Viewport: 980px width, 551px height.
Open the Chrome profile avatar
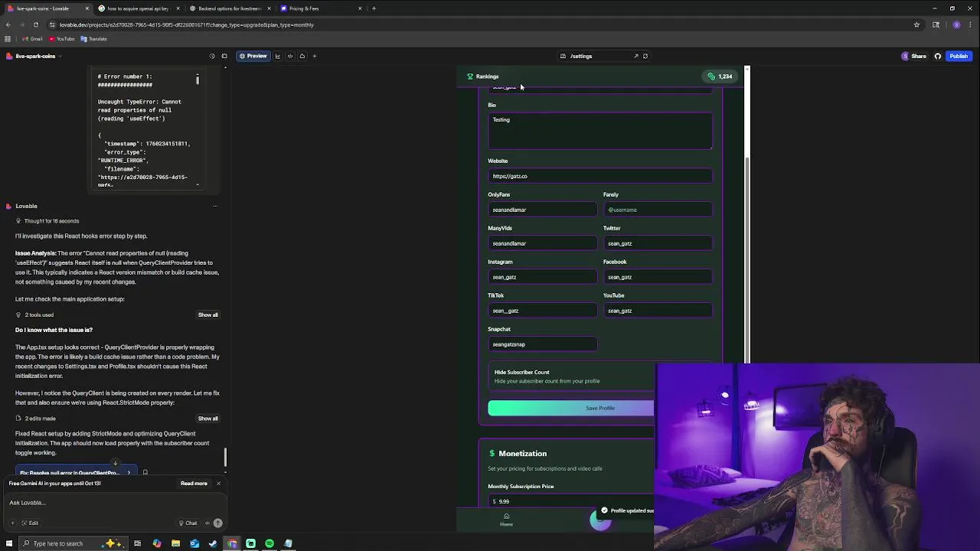point(956,24)
